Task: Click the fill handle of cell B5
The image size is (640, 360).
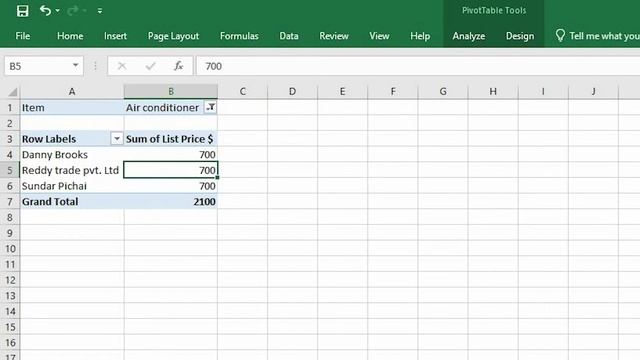Action: [218, 178]
